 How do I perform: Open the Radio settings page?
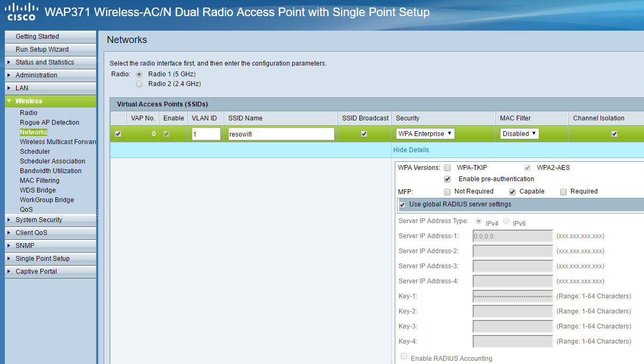[x=28, y=113]
